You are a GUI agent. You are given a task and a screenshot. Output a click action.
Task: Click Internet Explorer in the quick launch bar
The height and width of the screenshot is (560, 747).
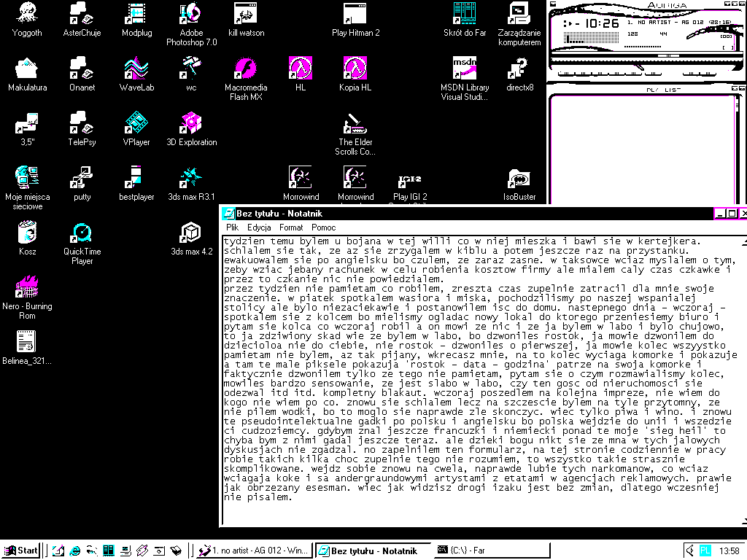[74, 551]
